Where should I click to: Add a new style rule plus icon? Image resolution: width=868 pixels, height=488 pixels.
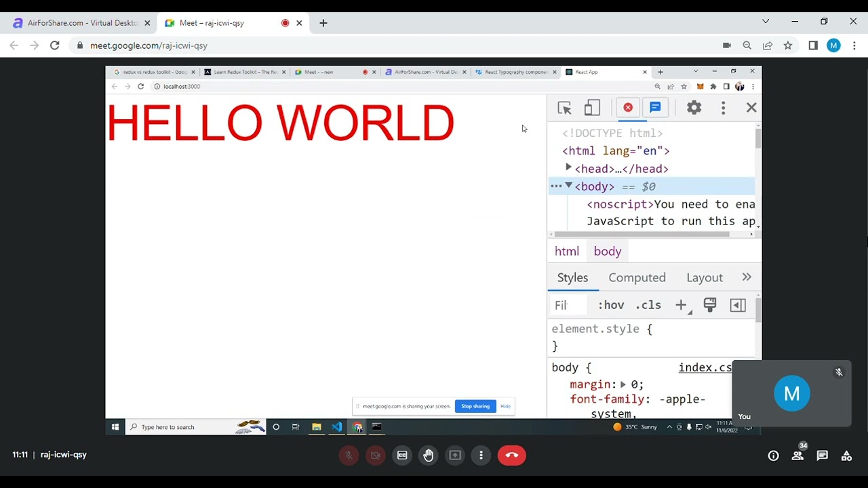[681, 306]
